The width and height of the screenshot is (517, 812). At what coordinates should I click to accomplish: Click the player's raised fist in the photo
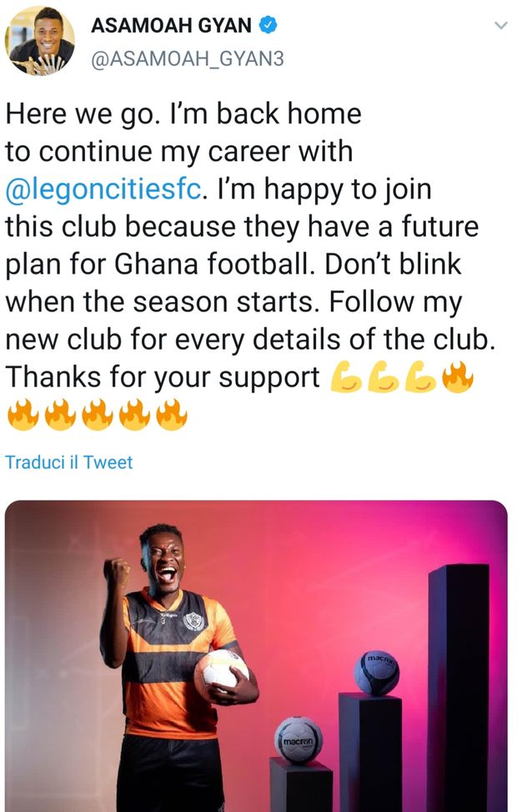118,574
